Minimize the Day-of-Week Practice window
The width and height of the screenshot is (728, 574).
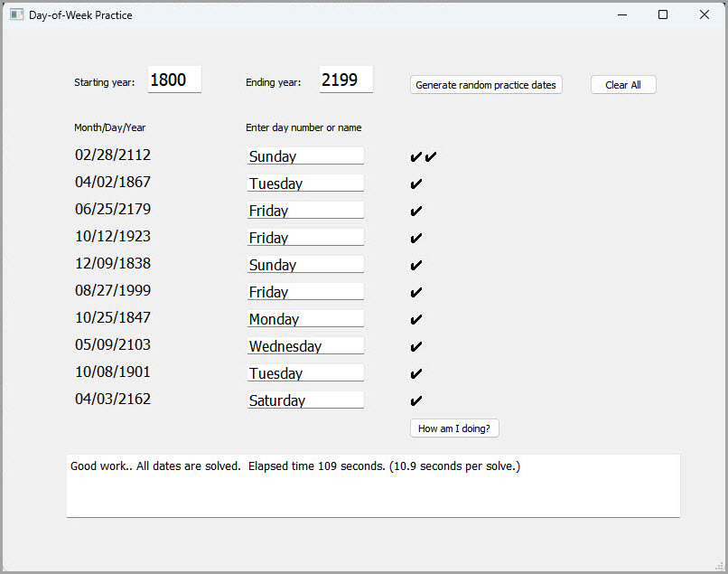coord(622,14)
